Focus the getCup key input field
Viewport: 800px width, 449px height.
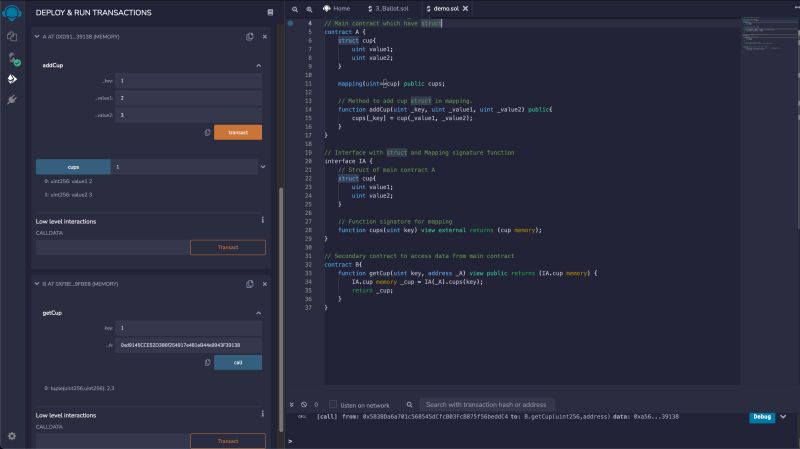click(188, 328)
